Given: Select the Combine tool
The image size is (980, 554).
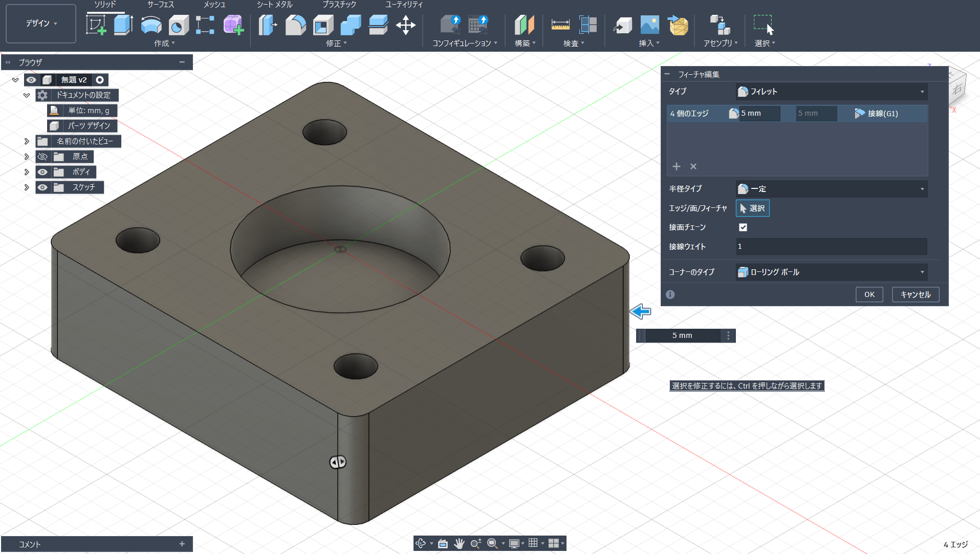Looking at the screenshot, I should tap(351, 25).
